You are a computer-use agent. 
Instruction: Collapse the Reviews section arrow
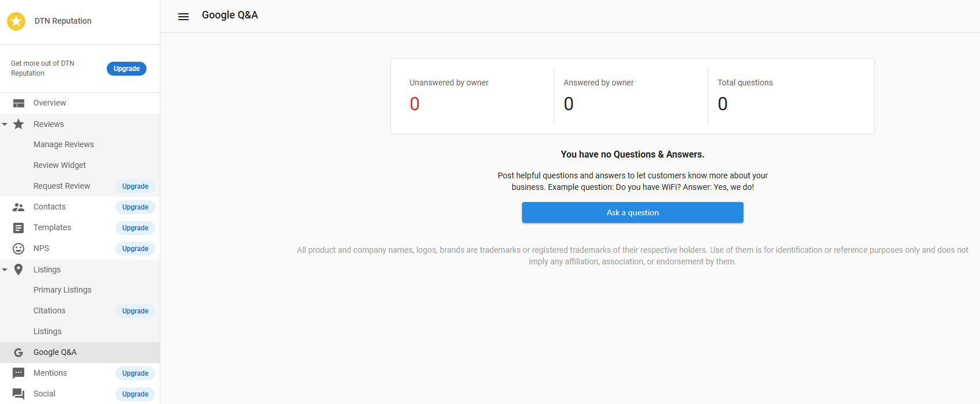coord(5,125)
